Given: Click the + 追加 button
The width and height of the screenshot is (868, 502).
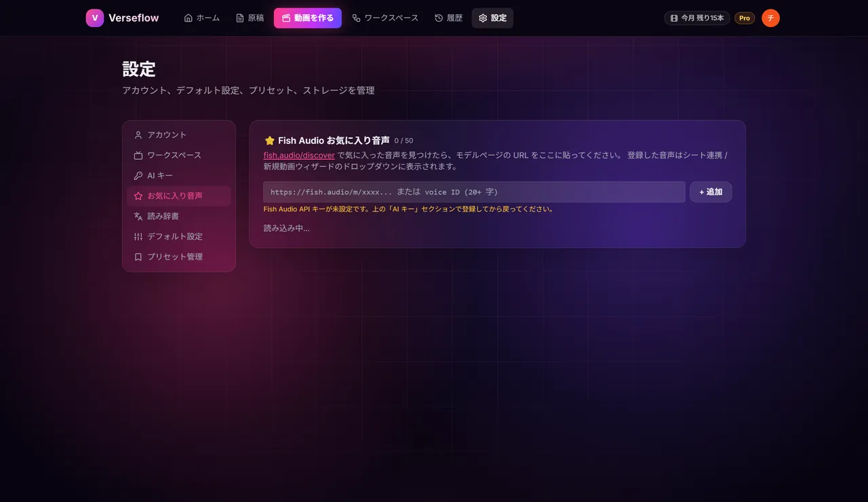Looking at the screenshot, I should pyautogui.click(x=711, y=192).
